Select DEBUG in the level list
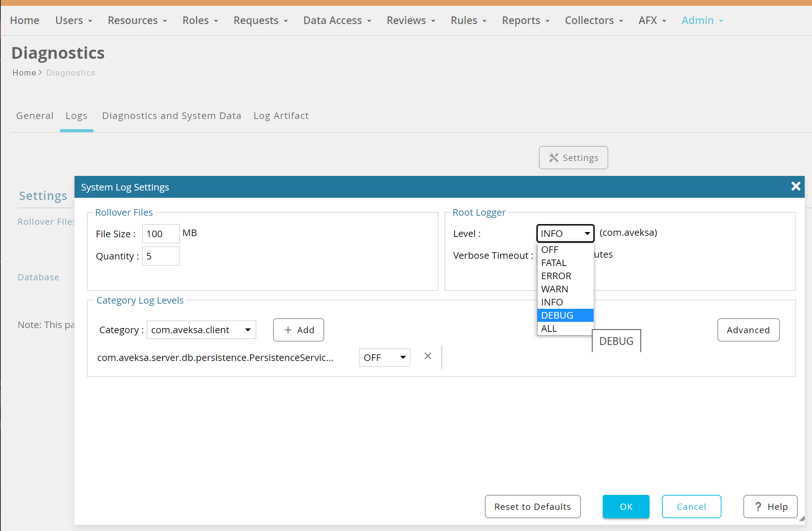 point(565,315)
